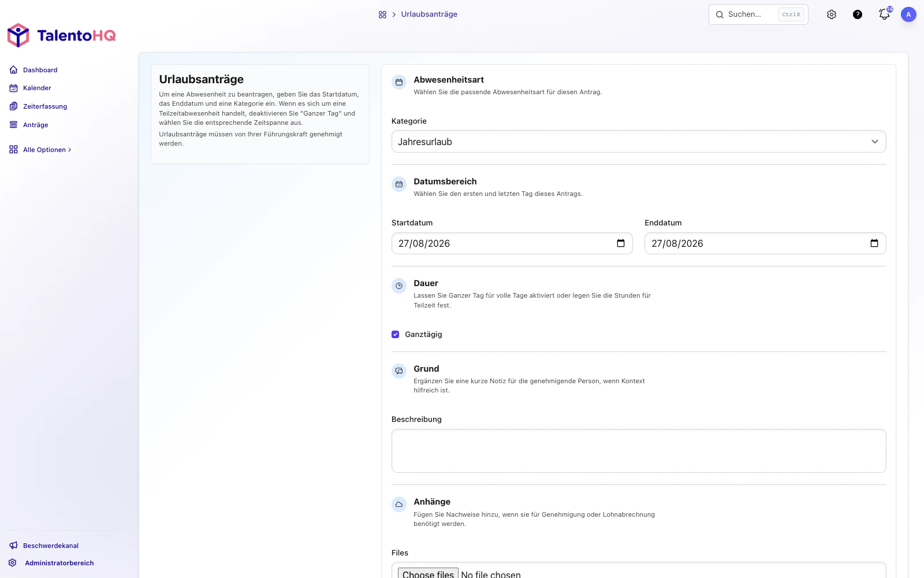
Task: Uncheck the Ganztägig checkbox
Action: 396,334
